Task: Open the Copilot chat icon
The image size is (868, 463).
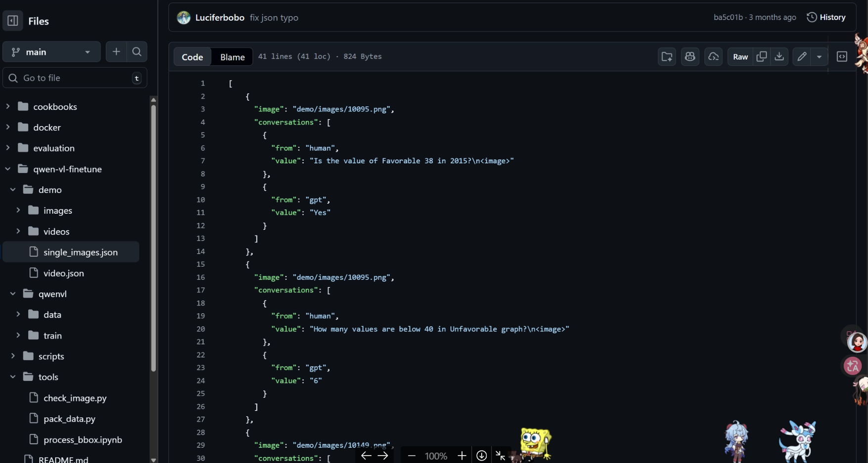Action: tap(690, 56)
